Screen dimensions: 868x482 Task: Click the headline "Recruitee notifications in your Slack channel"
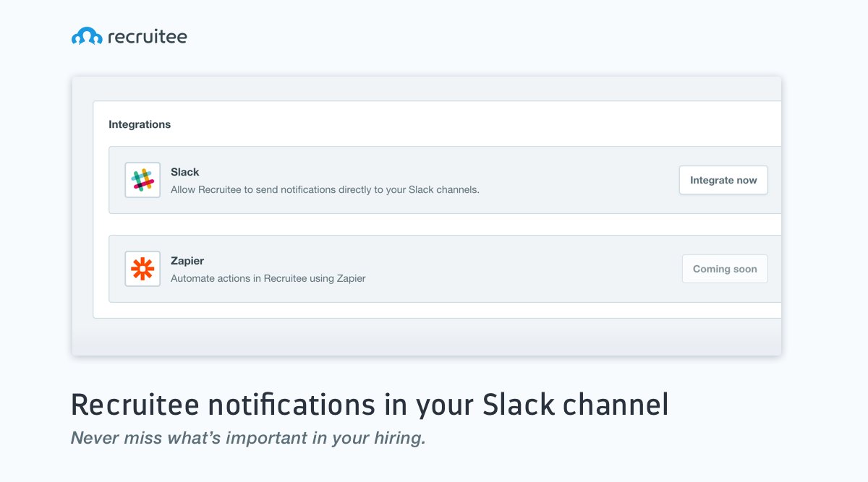tap(370, 405)
